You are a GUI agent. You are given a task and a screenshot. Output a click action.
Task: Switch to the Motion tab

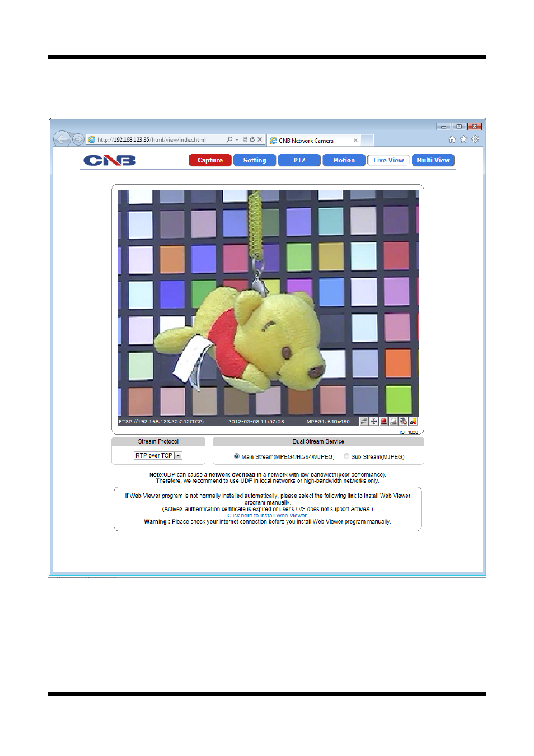click(x=344, y=160)
